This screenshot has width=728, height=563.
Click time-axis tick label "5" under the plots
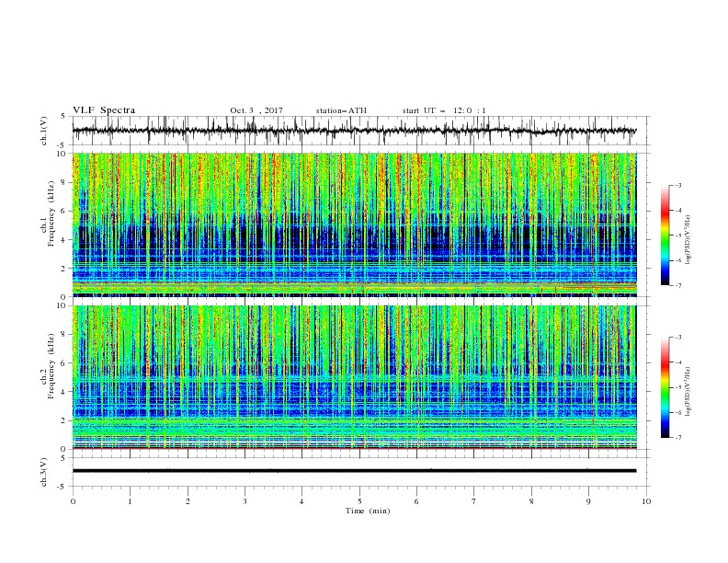359,501
